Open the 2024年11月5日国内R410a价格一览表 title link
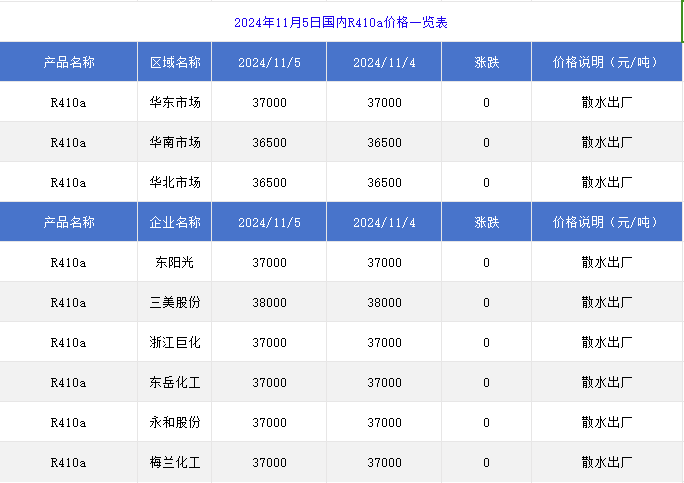Image resolution: width=684 pixels, height=483 pixels. [341, 22]
